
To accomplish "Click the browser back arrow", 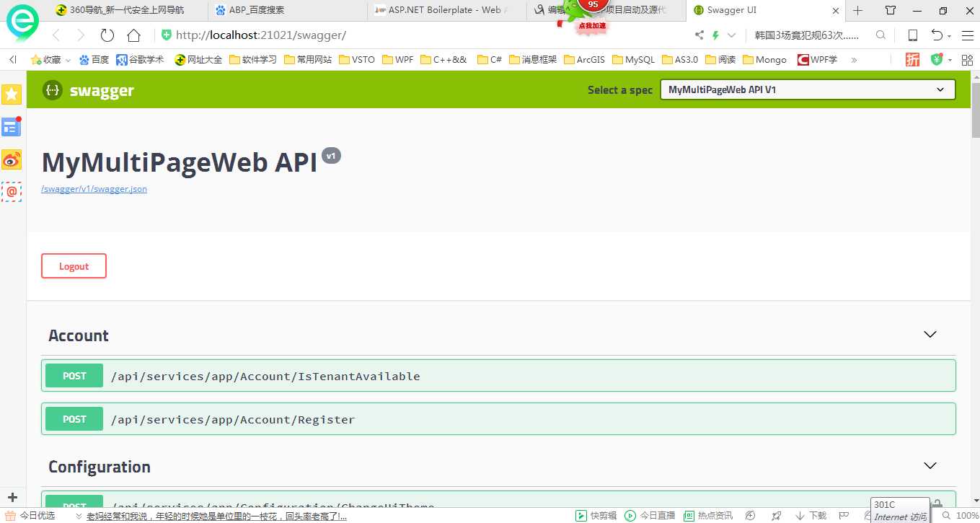I will pyautogui.click(x=56, y=35).
